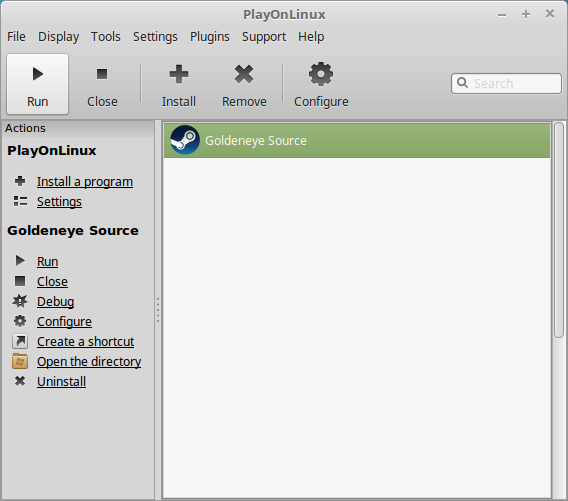568x501 pixels.
Task: Click the Install a program link
Action: tap(85, 181)
